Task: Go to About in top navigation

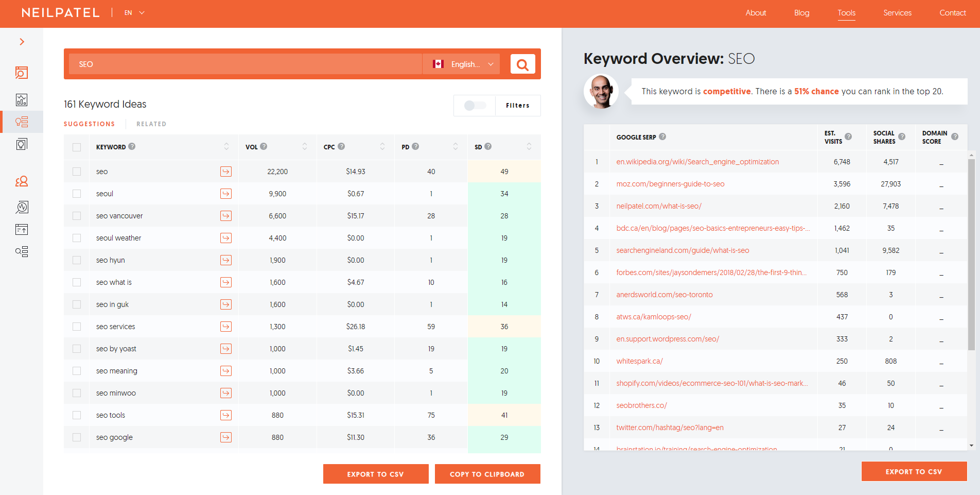Action: [756, 13]
